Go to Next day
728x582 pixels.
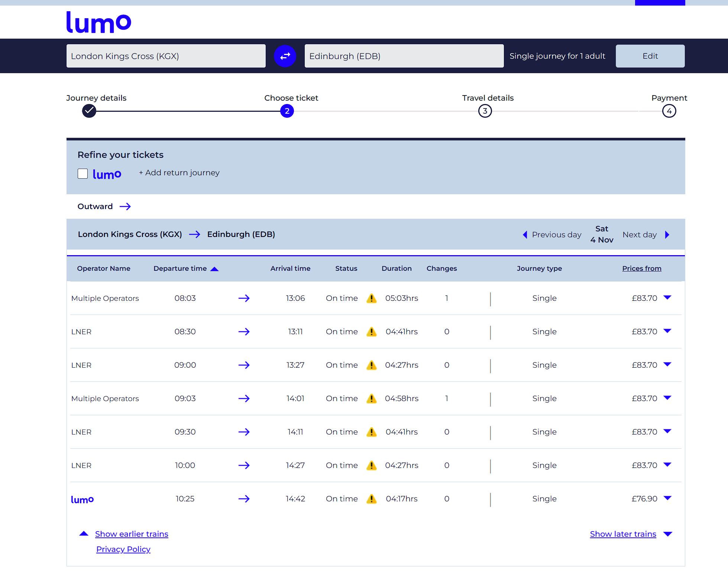(x=640, y=235)
